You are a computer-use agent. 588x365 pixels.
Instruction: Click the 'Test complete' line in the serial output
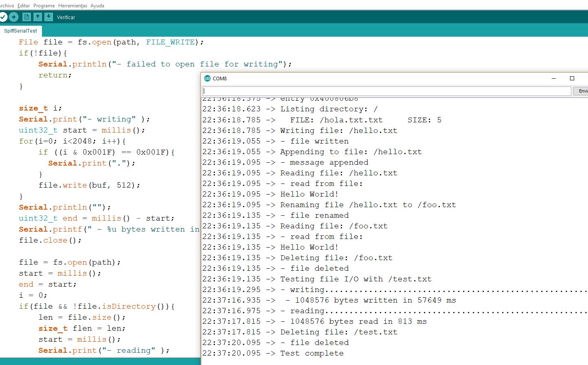[x=312, y=353]
